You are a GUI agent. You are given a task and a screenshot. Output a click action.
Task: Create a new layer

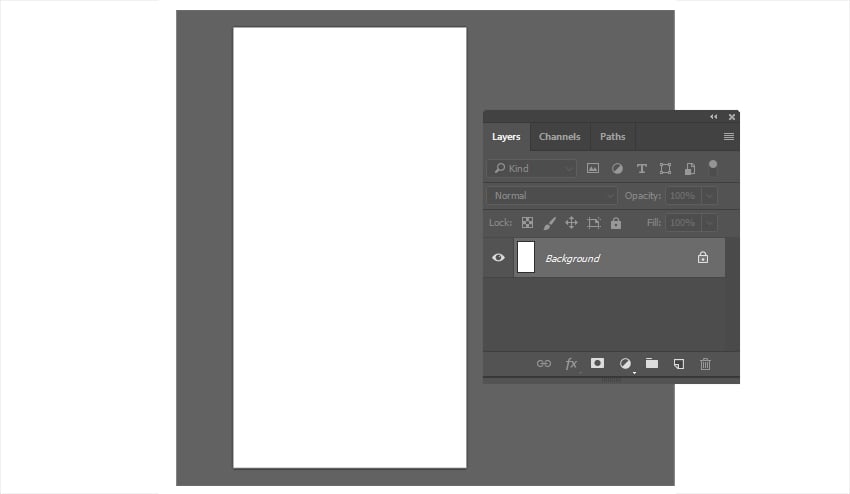[x=679, y=364]
